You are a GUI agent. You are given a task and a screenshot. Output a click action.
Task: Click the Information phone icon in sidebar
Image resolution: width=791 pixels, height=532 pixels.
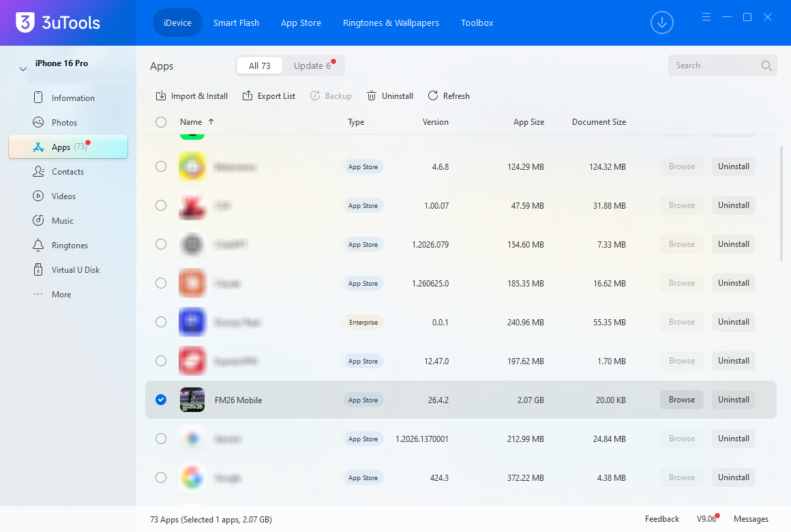(38, 98)
